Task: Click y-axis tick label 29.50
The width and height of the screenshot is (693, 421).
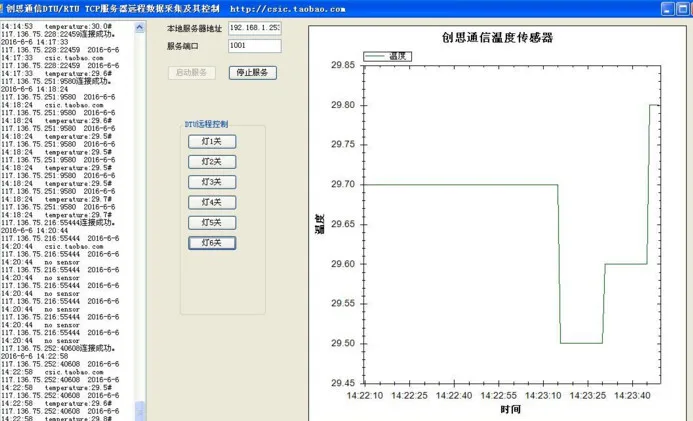Action: pyautogui.click(x=343, y=343)
